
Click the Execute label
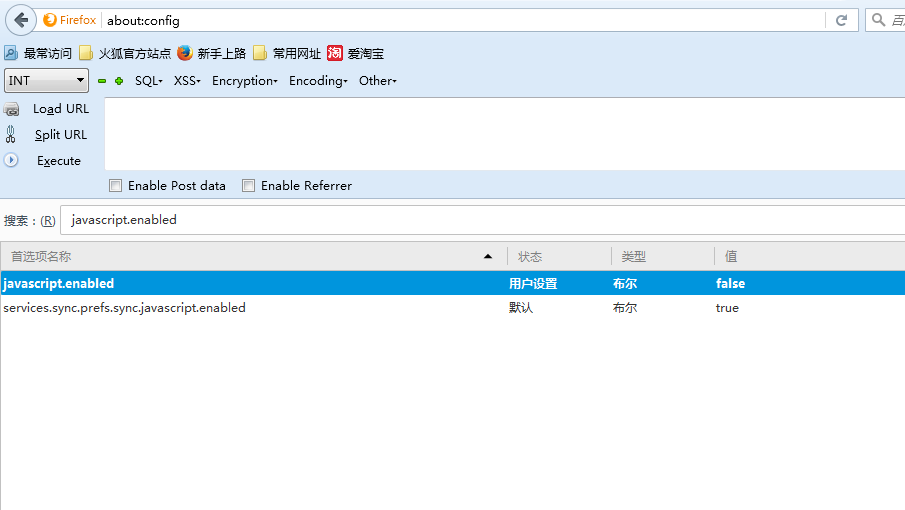click(x=59, y=161)
